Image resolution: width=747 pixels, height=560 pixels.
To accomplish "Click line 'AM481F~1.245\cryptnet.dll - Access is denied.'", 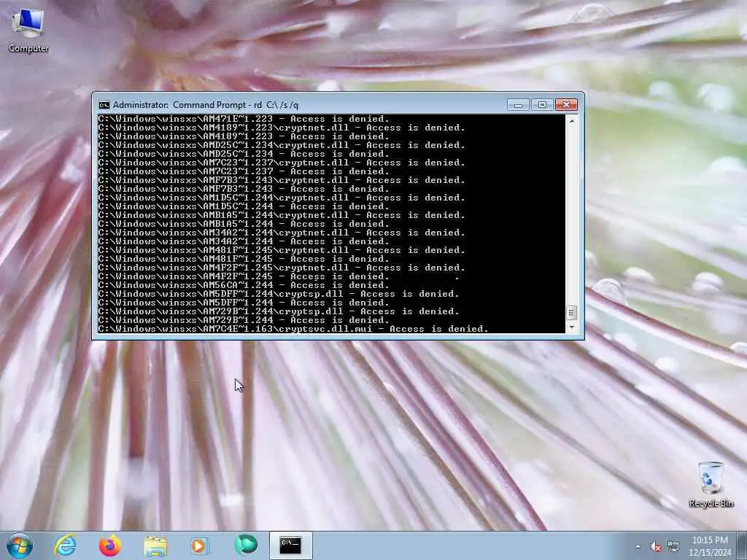I will [282, 250].
